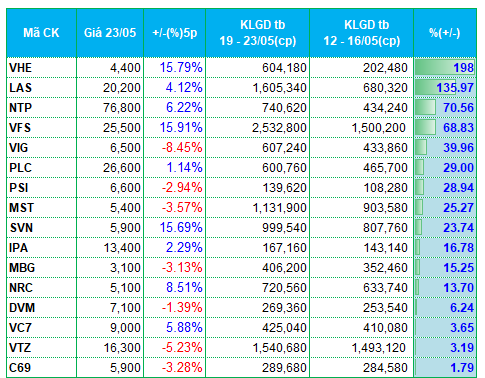Image resolution: width=485 pixels, height=378 pixels.
Task: Click the C69 stock code
Action: pyautogui.click(x=20, y=368)
